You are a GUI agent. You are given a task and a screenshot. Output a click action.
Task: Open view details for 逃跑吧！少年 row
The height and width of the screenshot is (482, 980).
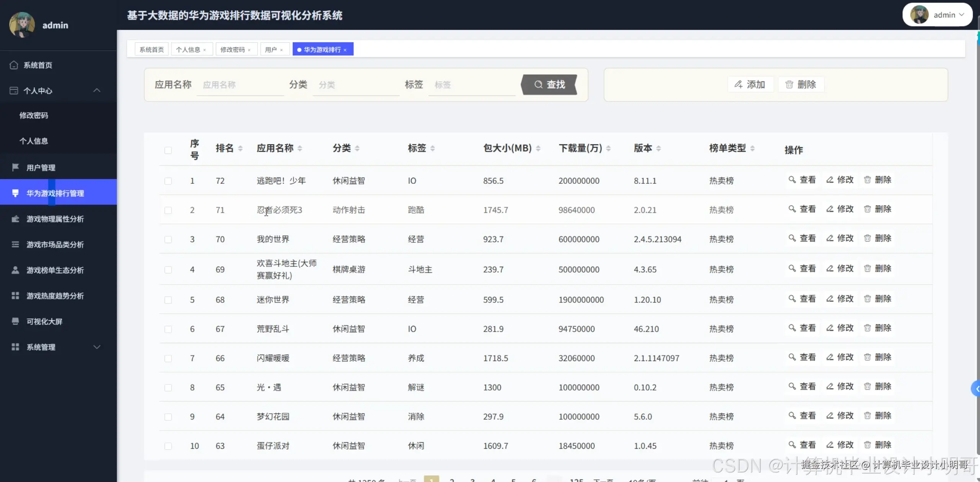(x=803, y=180)
